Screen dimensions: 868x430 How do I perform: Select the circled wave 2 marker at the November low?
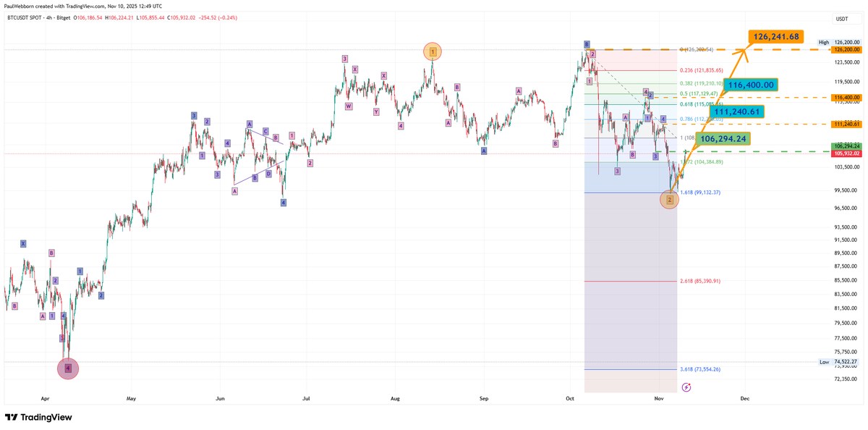click(x=668, y=200)
